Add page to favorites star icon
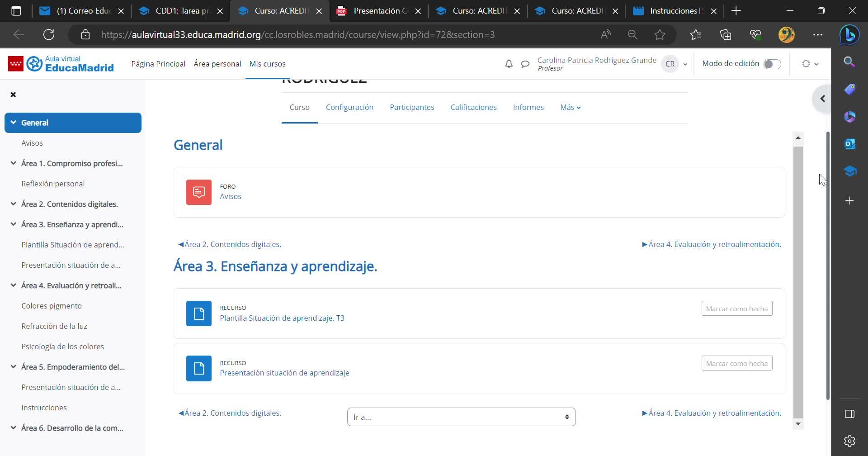868x456 pixels. (x=660, y=35)
